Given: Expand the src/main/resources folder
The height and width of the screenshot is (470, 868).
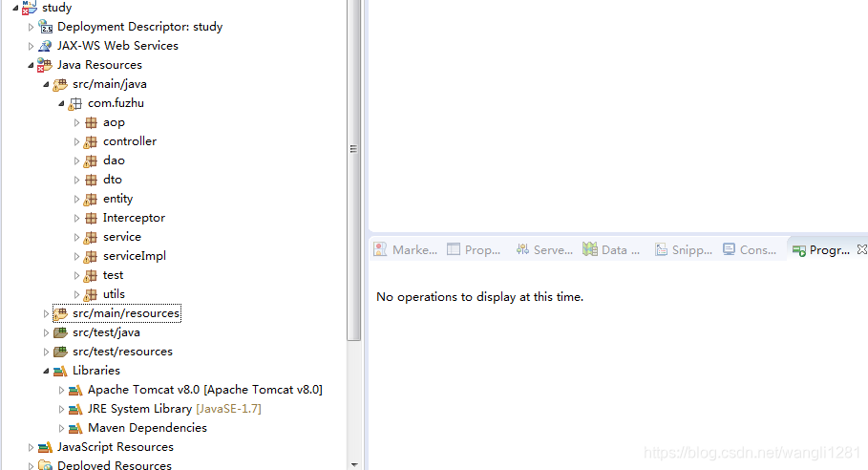Looking at the screenshot, I should (x=47, y=313).
